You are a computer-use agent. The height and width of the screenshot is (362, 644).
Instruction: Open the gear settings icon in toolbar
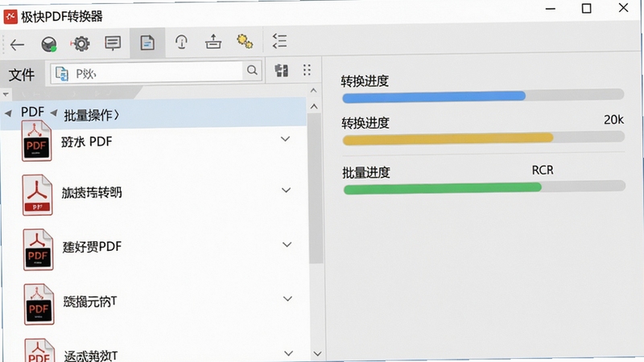pos(80,43)
